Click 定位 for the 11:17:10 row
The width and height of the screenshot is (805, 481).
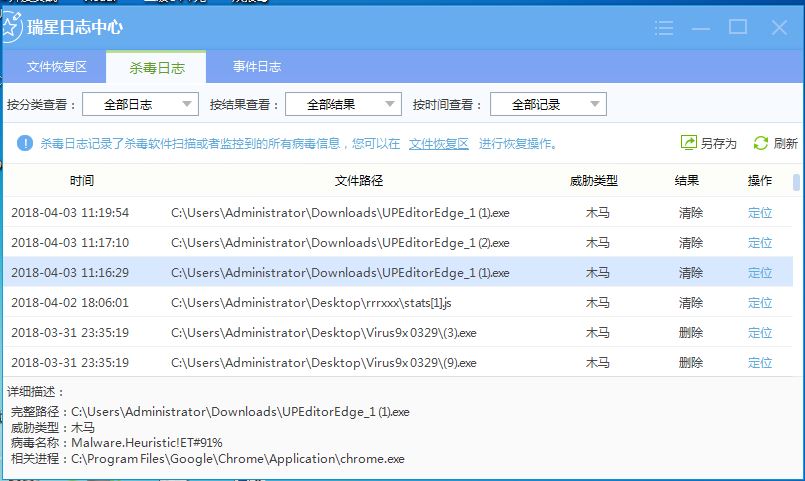click(760, 242)
